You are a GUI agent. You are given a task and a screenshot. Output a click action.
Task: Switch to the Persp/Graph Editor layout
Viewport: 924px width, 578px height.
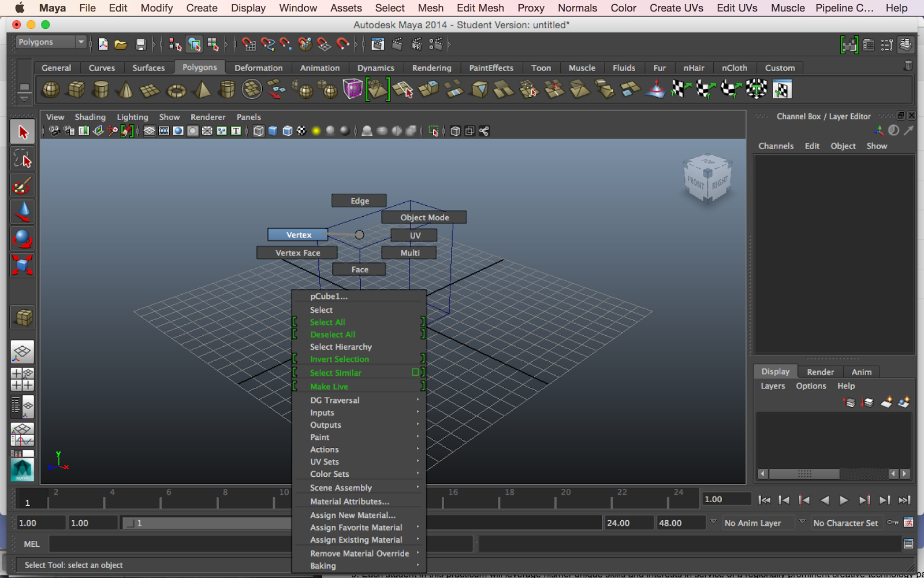pyautogui.click(x=22, y=434)
